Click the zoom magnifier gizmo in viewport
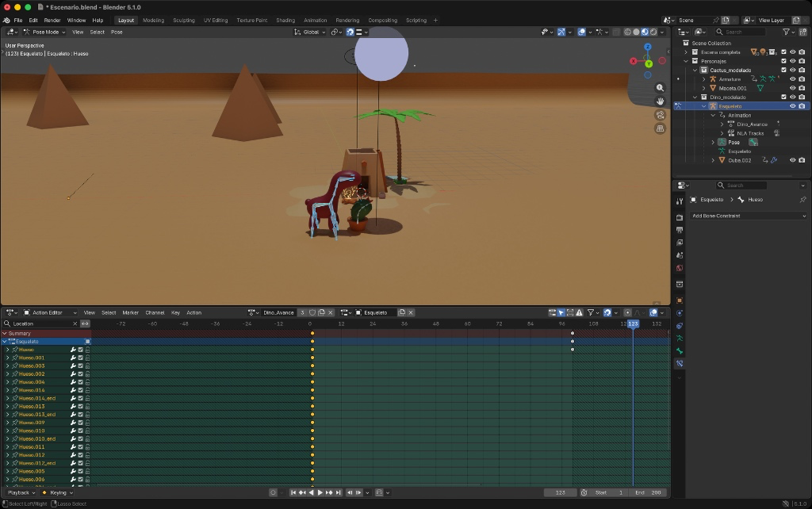Viewport: 812px width, 509px height. (660, 88)
